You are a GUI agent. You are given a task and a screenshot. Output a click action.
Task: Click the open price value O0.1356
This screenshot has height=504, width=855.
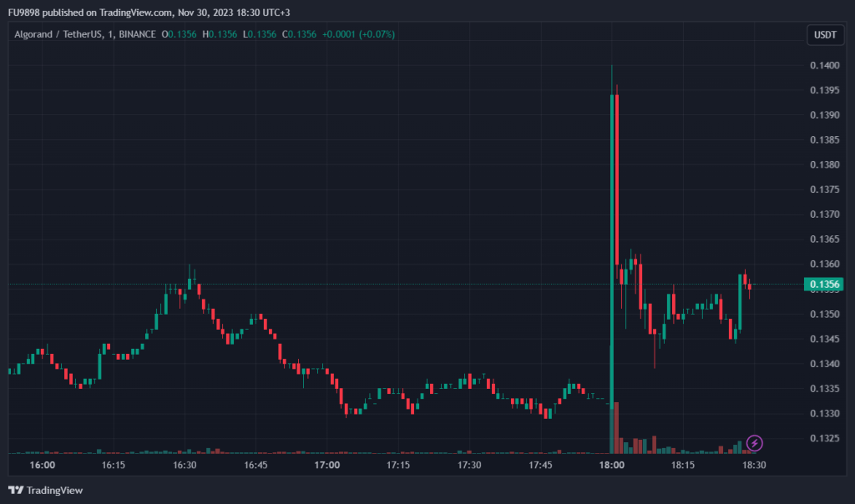pyautogui.click(x=180, y=34)
